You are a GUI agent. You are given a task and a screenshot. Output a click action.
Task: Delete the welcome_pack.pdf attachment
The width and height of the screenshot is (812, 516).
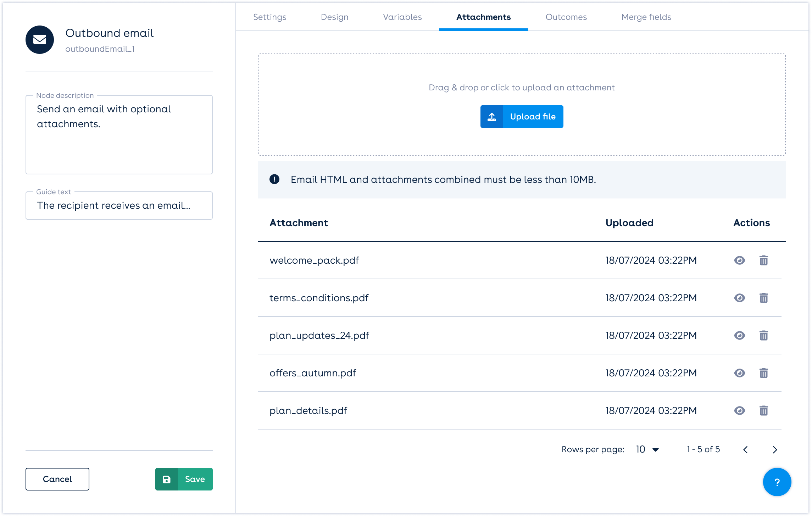(x=763, y=260)
